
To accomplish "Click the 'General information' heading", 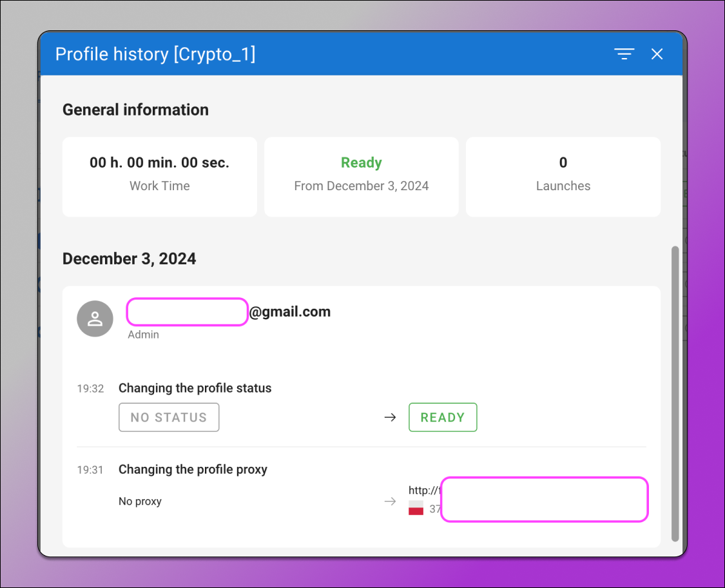I will tap(135, 110).
